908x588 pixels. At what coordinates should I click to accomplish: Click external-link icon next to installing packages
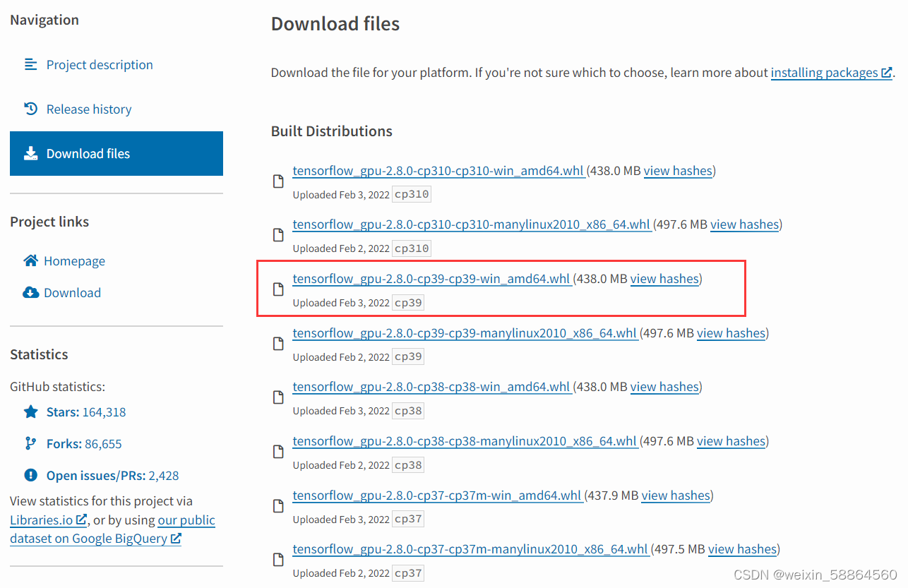[x=887, y=73]
